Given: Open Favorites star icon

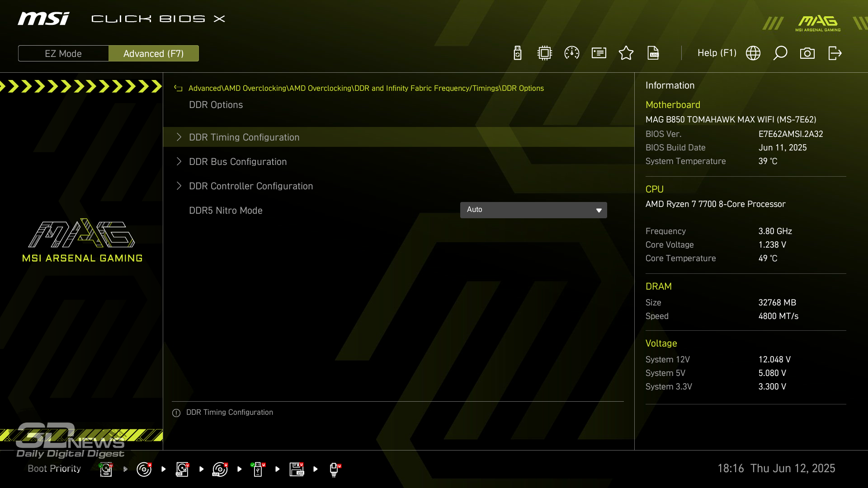Looking at the screenshot, I should pos(626,53).
